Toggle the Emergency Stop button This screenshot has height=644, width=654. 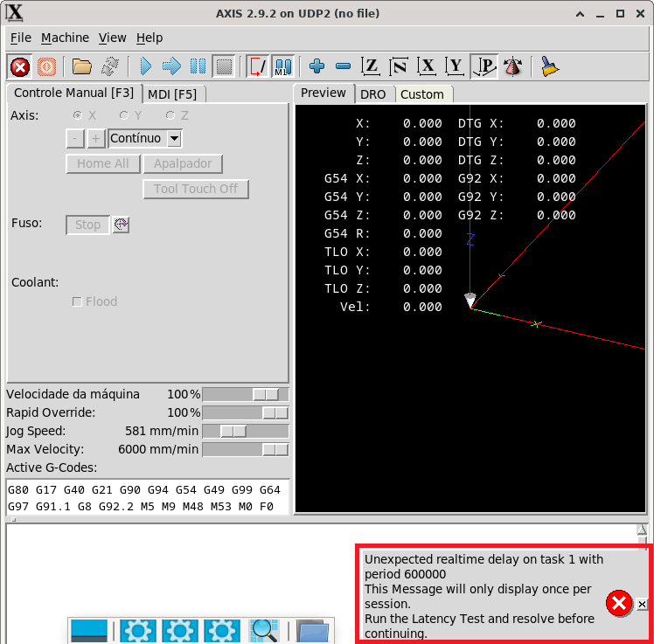[19, 66]
